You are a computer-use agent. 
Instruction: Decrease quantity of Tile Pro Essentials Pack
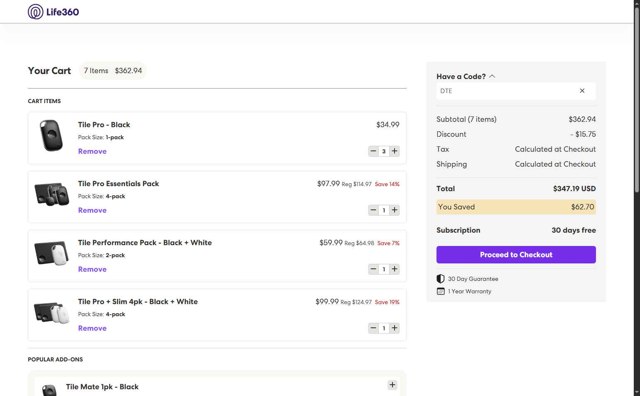click(373, 210)
